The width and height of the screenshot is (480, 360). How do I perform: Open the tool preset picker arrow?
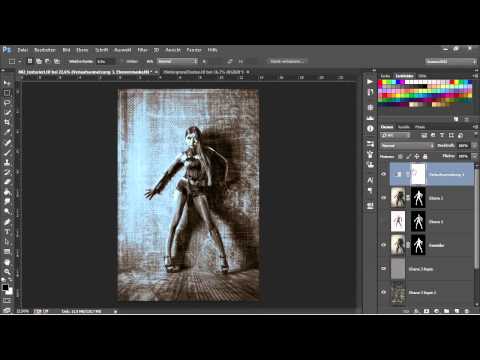pos(20,61)
